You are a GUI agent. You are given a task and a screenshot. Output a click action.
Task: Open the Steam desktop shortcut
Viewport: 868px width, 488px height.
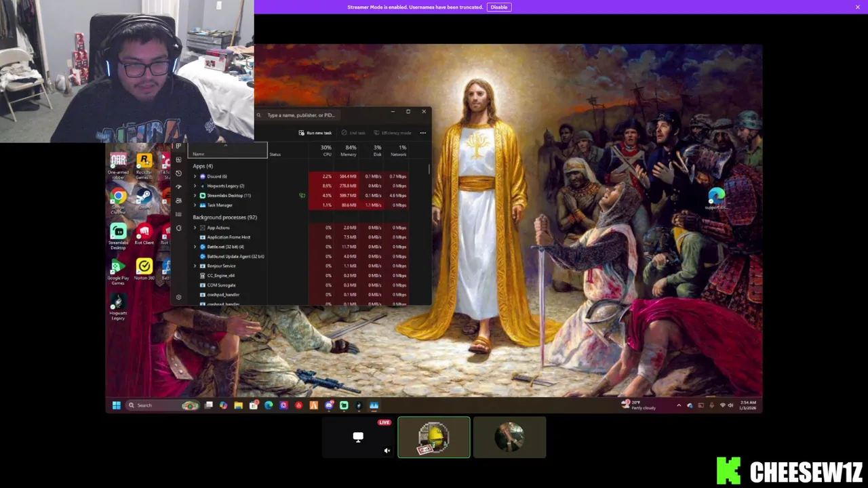pyautogui.click(x=144, y=199)
